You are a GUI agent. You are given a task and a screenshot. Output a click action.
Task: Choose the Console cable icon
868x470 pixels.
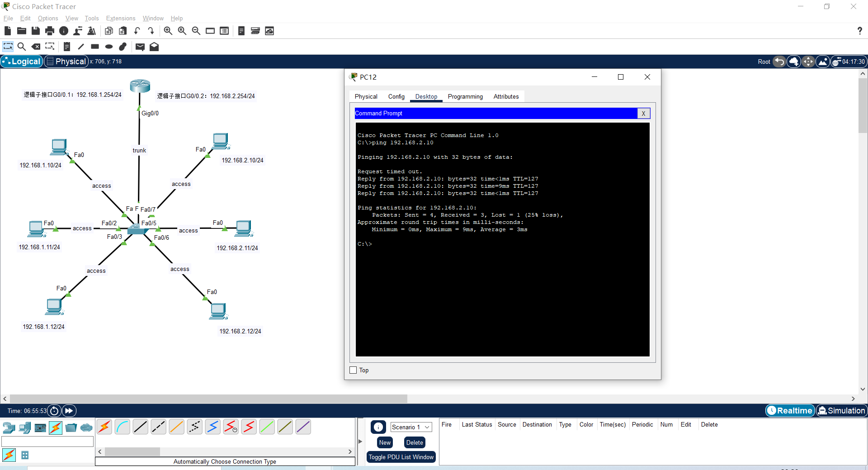pyautogui.click(x=123, y=427)
